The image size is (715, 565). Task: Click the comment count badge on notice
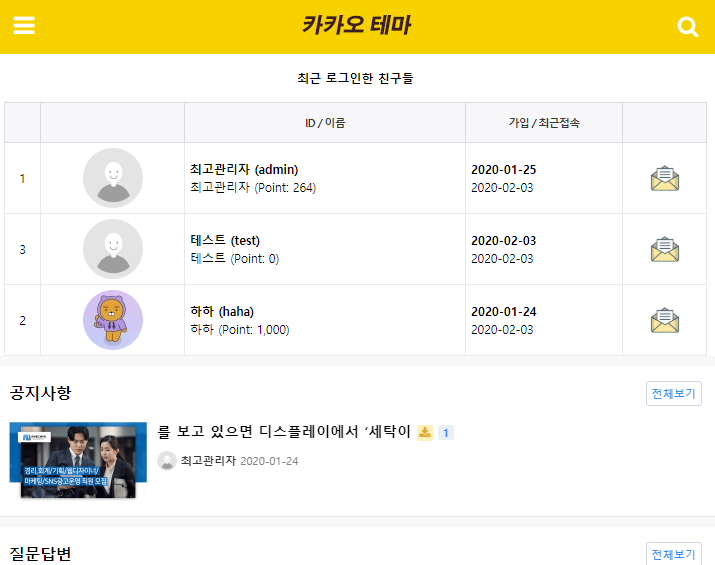pos(446,432)
